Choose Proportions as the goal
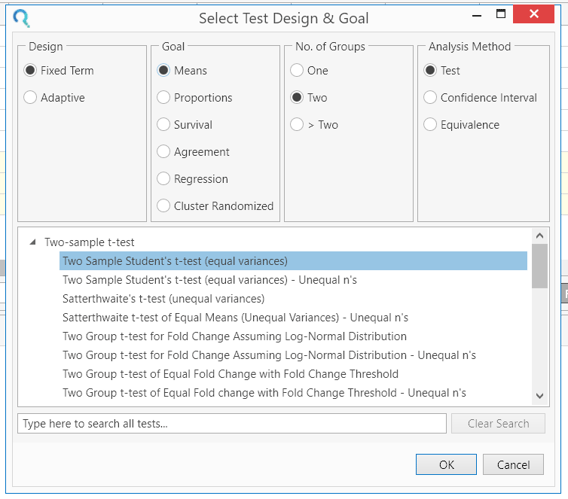The width and height of the screenshot is (568, 499). [195, 97]
